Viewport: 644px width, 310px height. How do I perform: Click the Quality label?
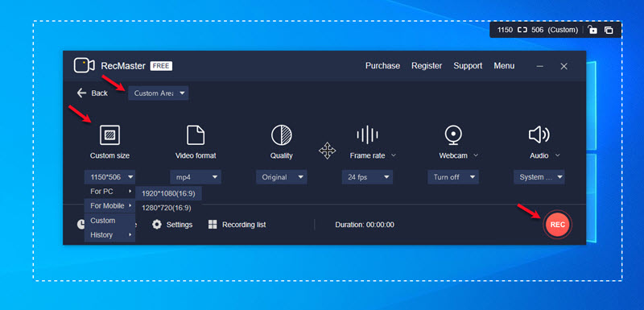point(281,155)
